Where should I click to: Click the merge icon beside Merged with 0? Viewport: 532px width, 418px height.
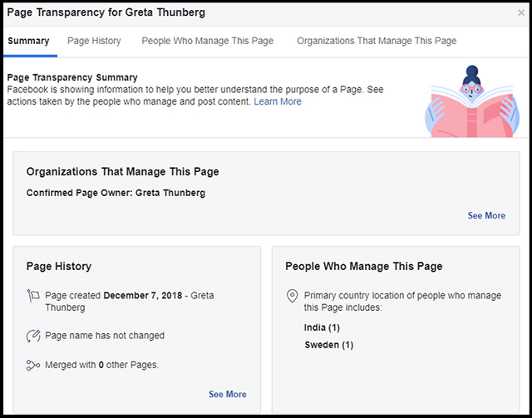coord(33,366)
